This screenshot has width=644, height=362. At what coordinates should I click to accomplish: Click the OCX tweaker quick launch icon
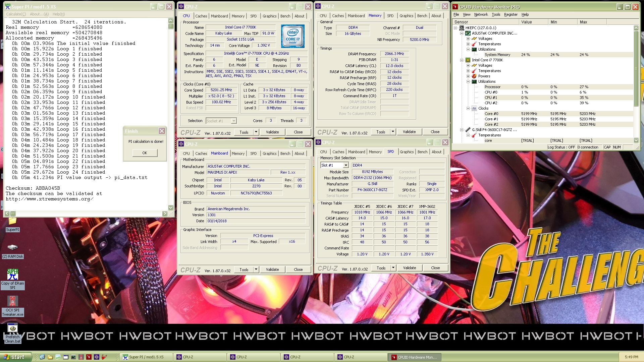[x=81, y=357]
